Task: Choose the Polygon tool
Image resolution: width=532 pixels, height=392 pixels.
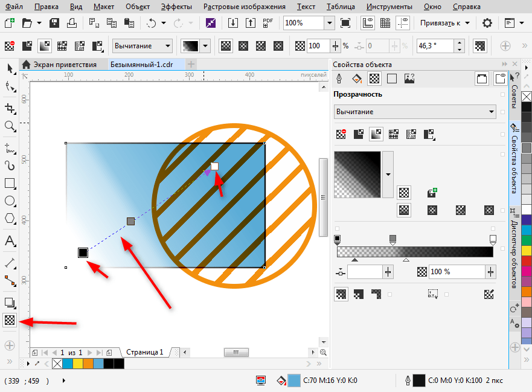Action: [x=10, y=219]
